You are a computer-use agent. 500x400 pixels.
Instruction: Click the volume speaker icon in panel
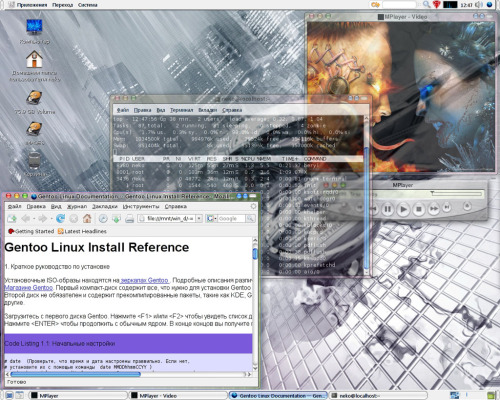click(x=479, y=5)
